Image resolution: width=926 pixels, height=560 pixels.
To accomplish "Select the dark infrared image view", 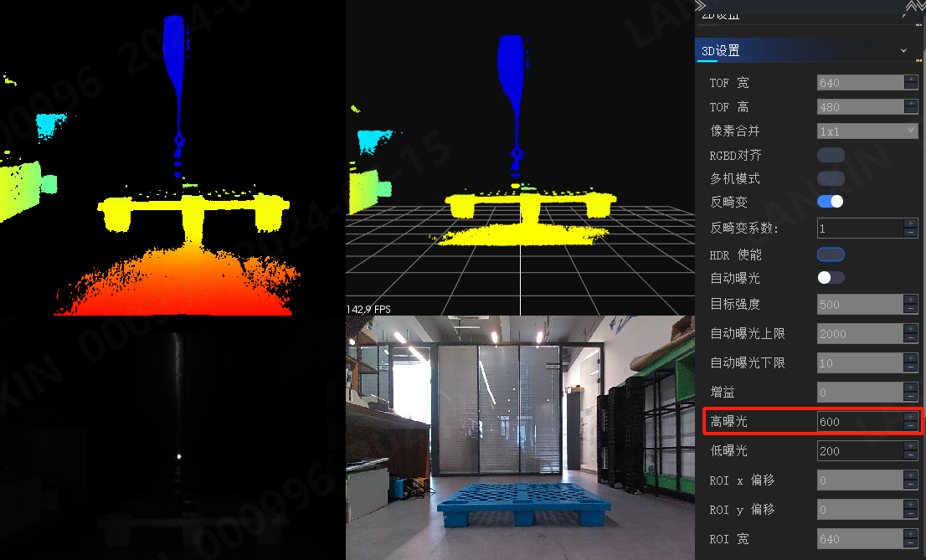I will coord(172,438).
